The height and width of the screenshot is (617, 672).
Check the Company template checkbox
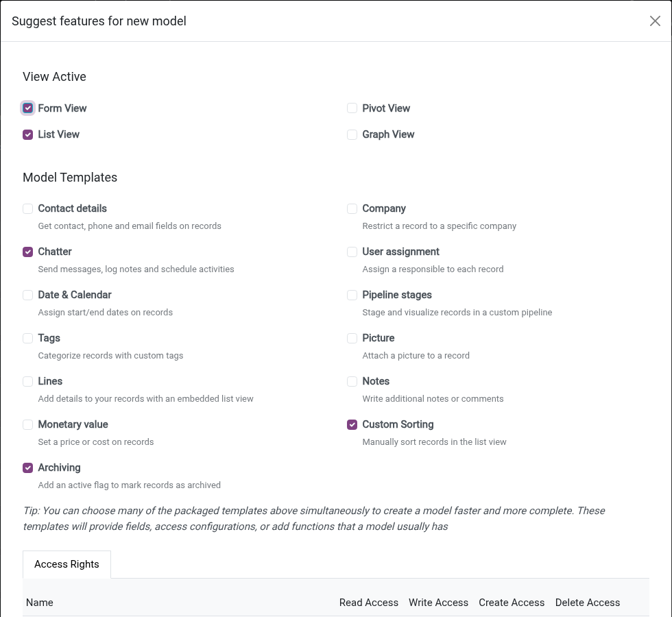pyautogui.click(x=352, y=208)
